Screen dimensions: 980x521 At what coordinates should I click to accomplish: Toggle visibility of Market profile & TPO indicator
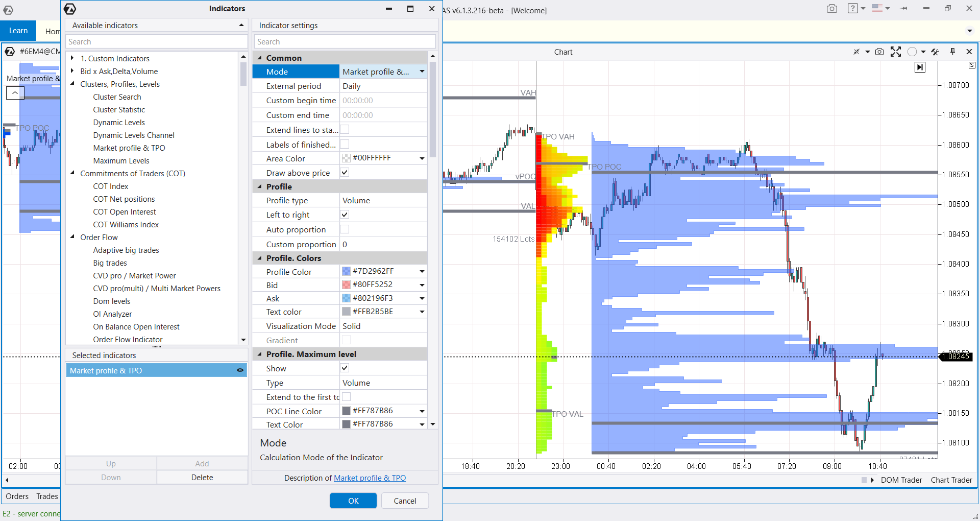pyautogui.click(x=239, y=370)
